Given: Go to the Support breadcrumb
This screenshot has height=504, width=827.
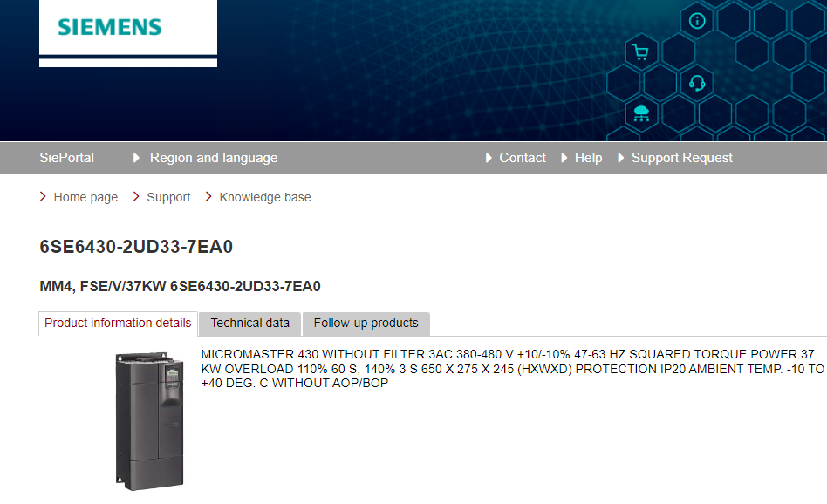Looking at the screenshot, I should point(168,197).
